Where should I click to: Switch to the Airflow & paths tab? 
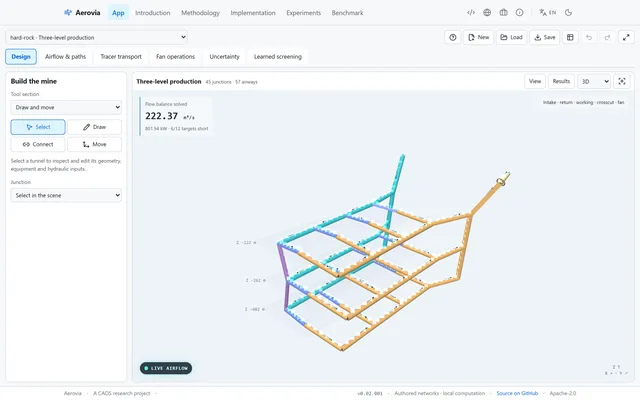click(65, 57)
